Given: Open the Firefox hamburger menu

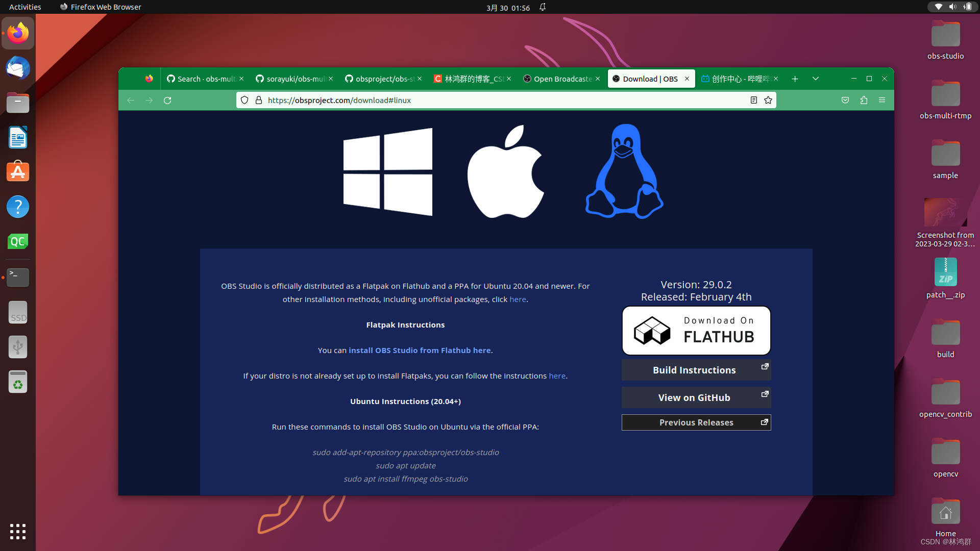Looking at the screenshot, I should (x=882, y=100).
